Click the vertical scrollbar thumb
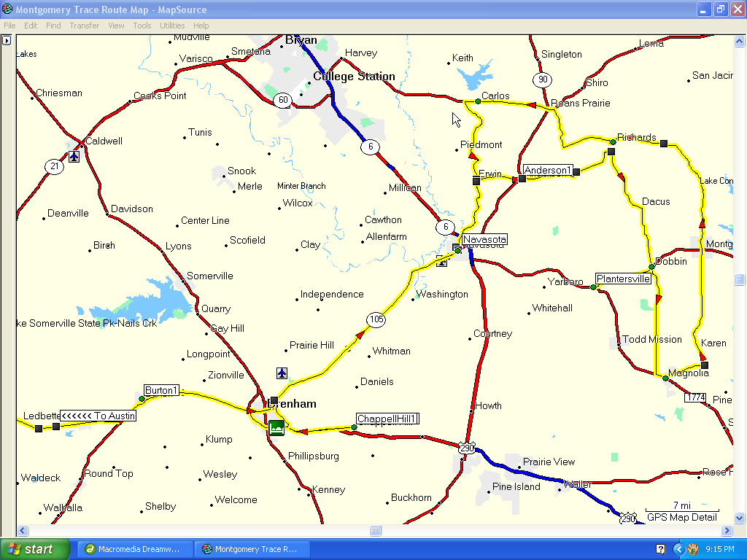The height and width of the screenshot is (560, 747). (739, 280)
